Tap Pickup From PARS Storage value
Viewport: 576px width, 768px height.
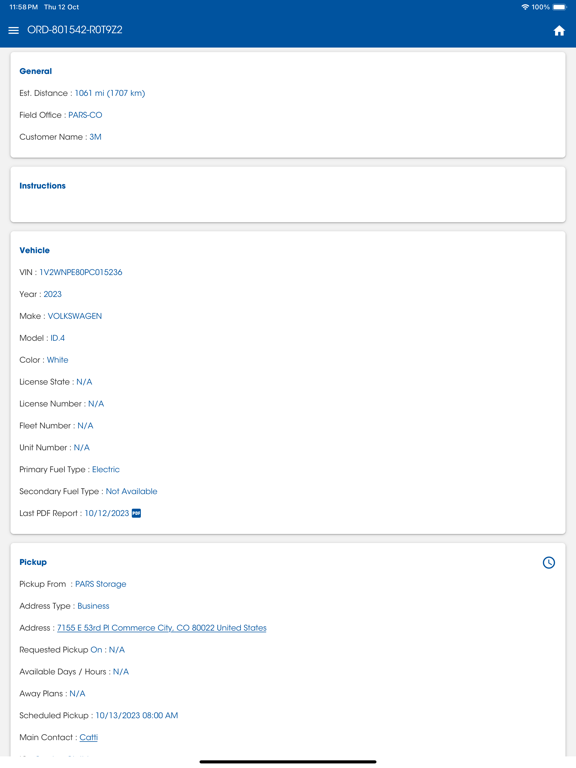(100, 584)
